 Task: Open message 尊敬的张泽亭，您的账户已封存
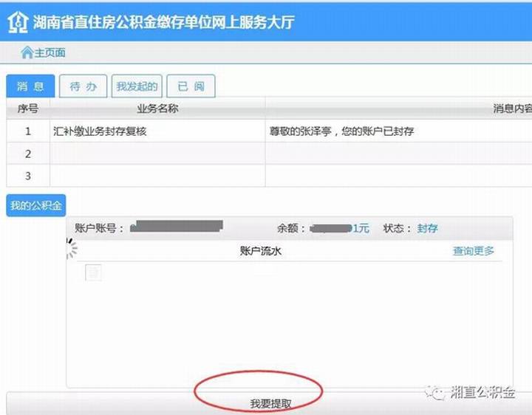click(x=342, y=131)
